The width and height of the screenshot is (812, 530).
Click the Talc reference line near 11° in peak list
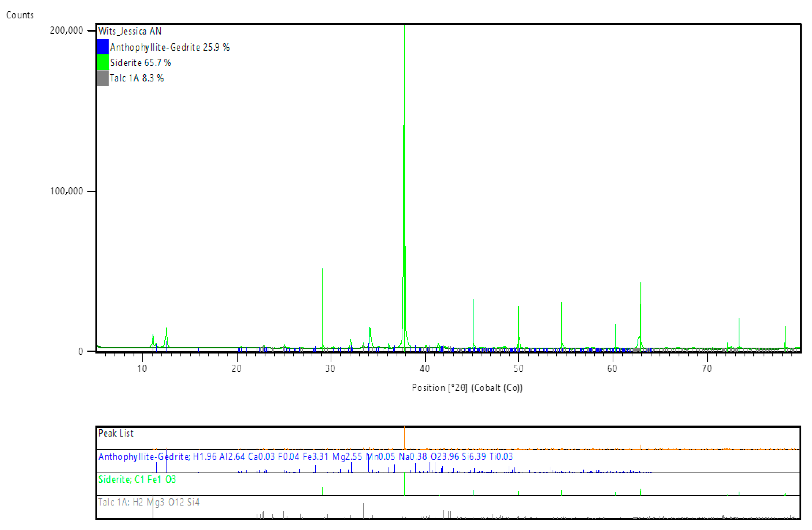153,506
